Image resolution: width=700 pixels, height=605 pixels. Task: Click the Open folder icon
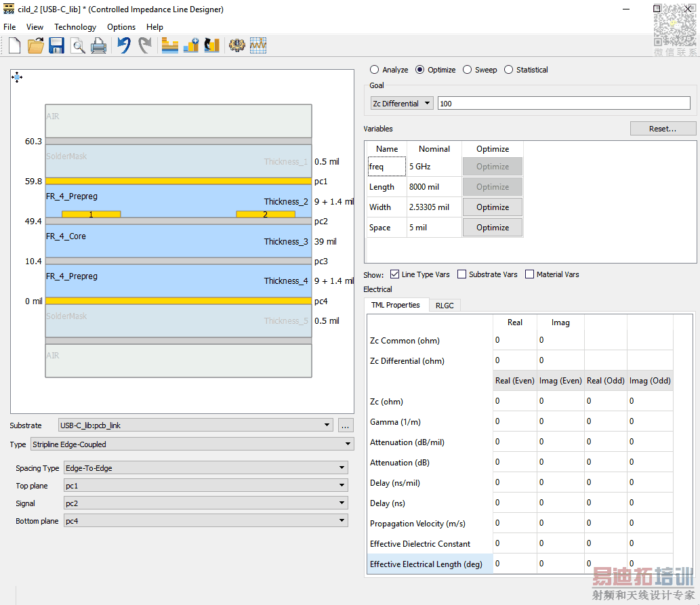click(x=35, y=46)
